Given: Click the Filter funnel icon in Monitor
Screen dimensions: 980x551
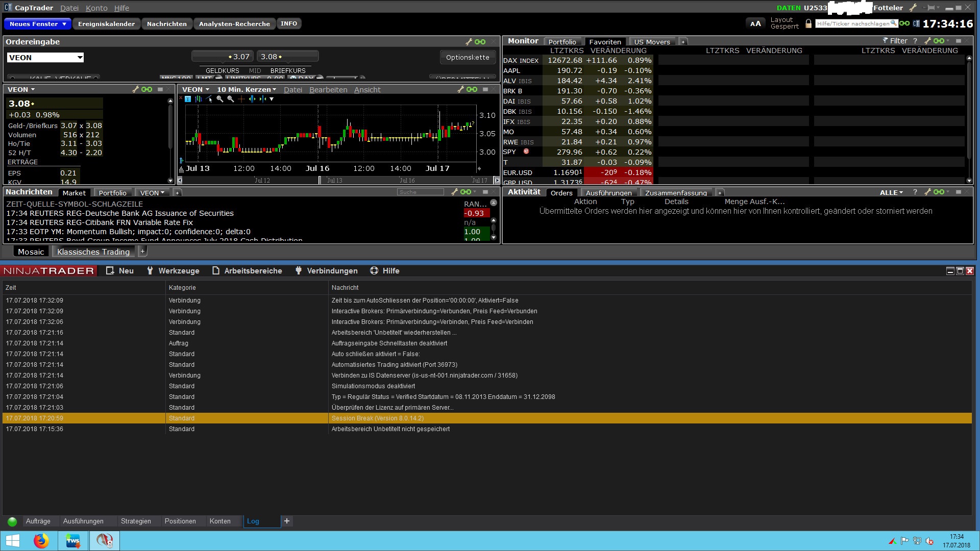Looking at the screenshot, I should click(x=886, y=41).
